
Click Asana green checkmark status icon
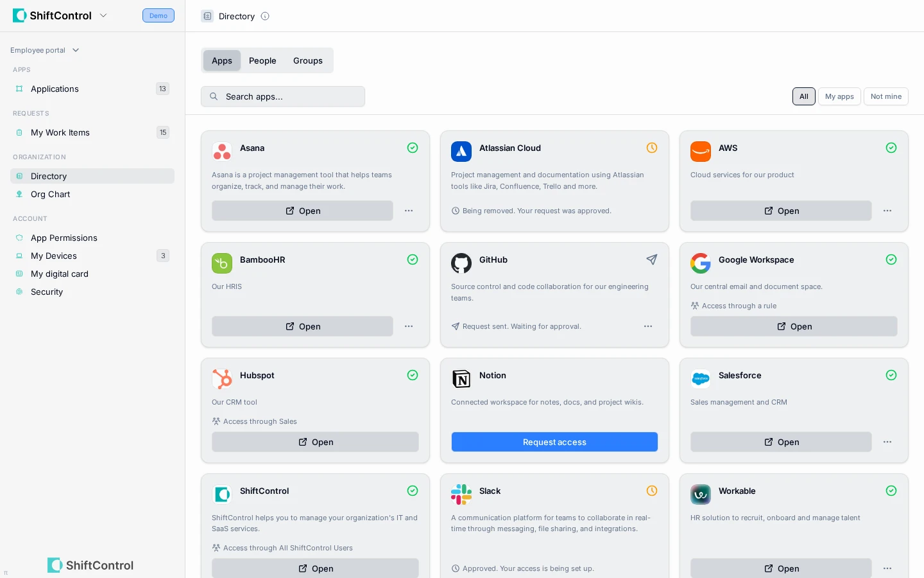[413, 148]
